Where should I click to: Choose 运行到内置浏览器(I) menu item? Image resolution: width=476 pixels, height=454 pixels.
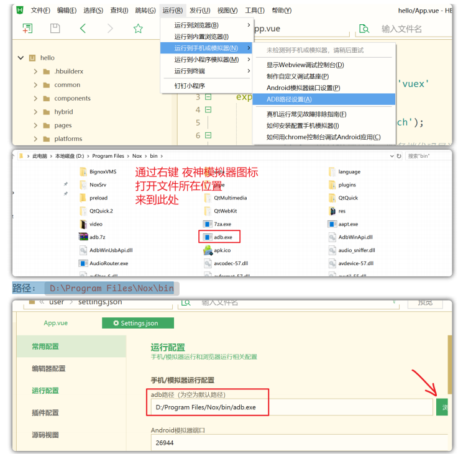[x=206, y=37]
